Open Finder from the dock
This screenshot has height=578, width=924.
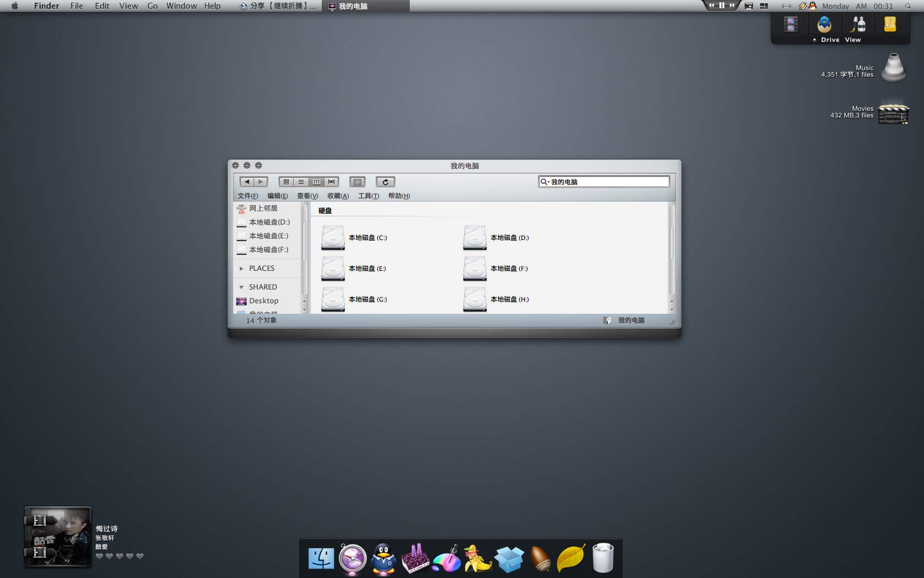[x=321, y=558]
